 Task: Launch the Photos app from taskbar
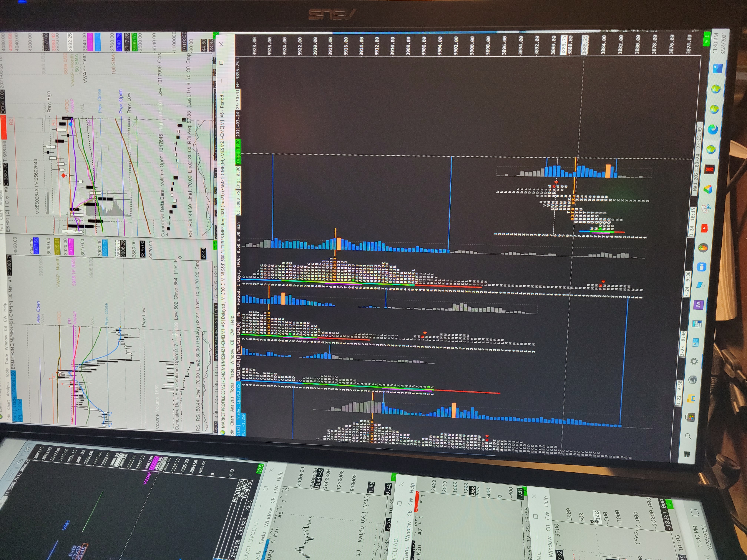717,69
